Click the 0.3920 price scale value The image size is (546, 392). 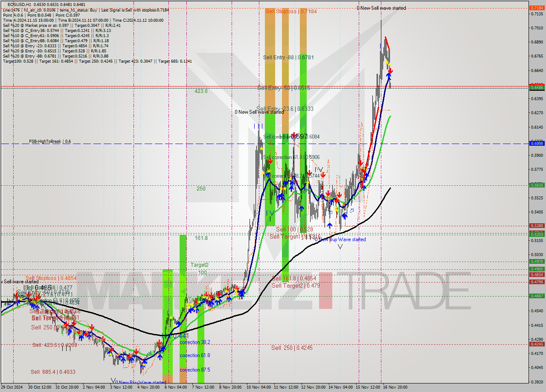tap(537, 382)
